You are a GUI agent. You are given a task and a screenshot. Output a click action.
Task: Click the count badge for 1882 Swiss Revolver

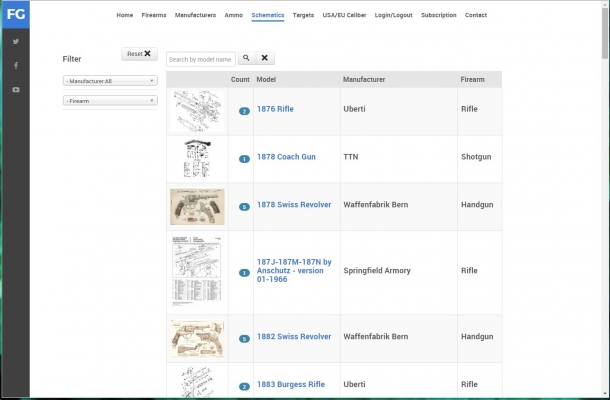click(244, 339)
